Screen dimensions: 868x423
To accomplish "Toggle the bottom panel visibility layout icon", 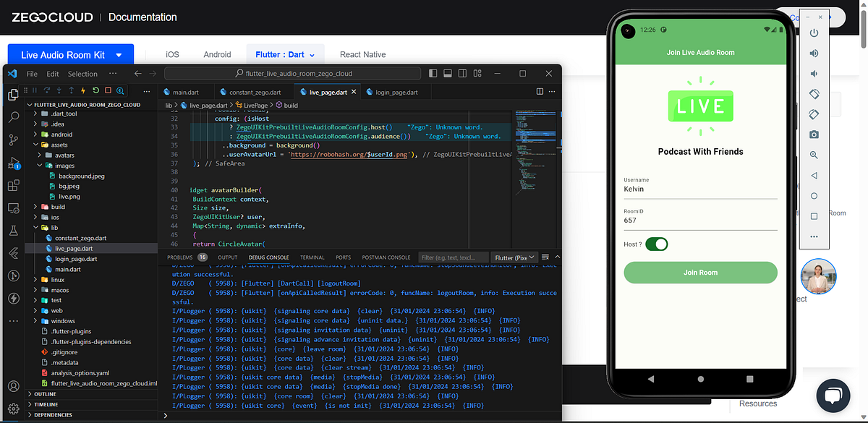I will coord(448,73).
